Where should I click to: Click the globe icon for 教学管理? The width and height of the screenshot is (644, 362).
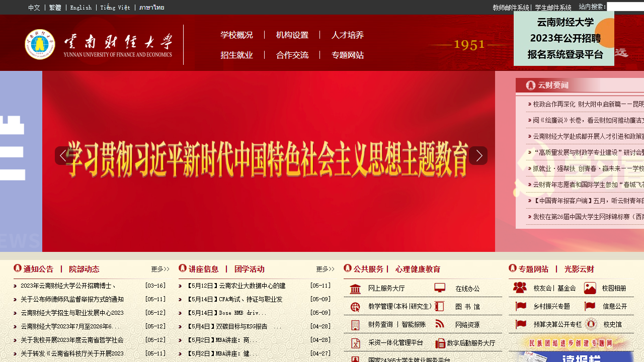point(355,306)
